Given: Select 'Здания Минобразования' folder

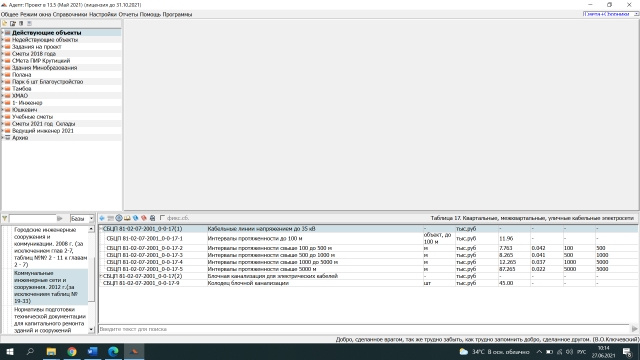Looking at the screenshot, I should tap(44, 68).
